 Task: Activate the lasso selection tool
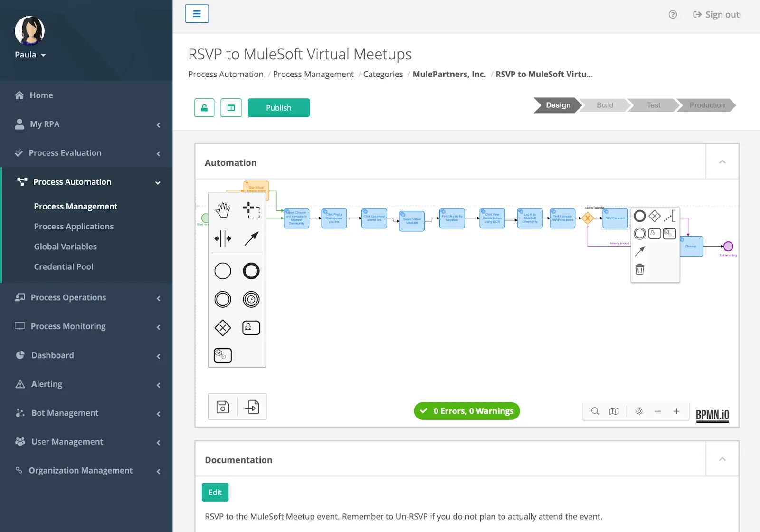coord(251,209)
